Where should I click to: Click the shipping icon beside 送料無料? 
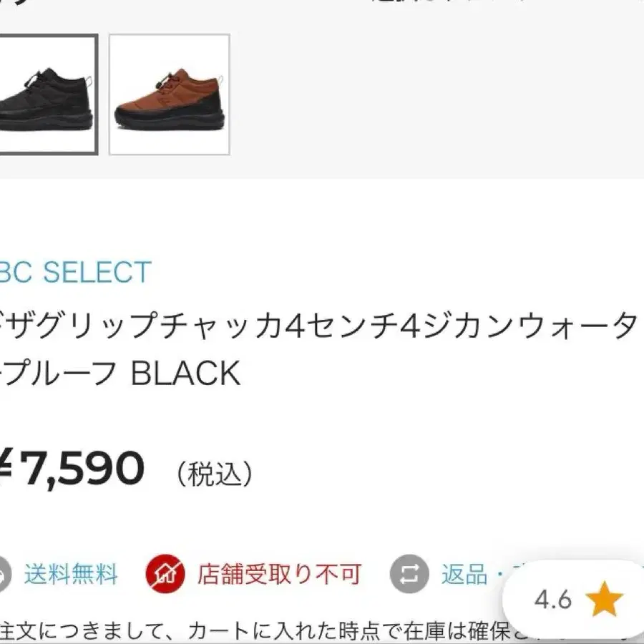[4, 574]
